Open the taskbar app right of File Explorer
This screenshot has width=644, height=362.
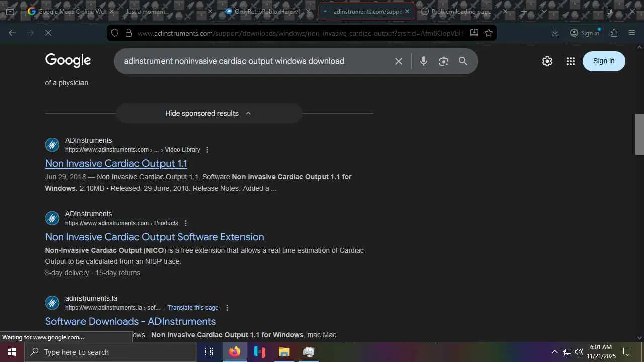(309, 352)
